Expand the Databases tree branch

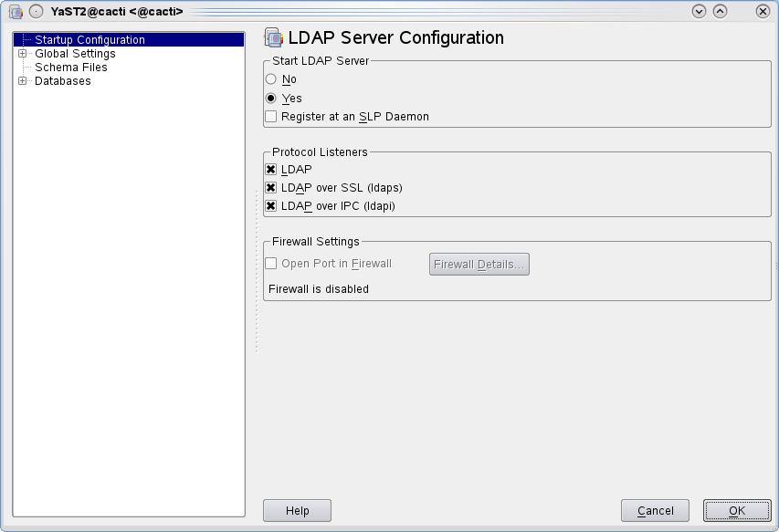[x=21, y=80]
